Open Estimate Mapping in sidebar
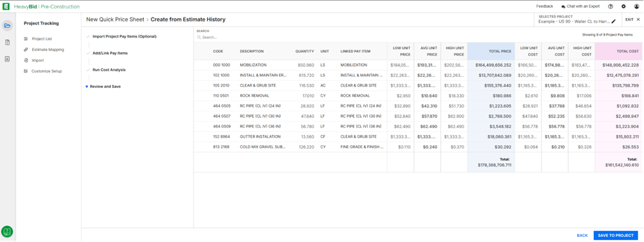The image size is (644, 242). click(x=48, y=50)
